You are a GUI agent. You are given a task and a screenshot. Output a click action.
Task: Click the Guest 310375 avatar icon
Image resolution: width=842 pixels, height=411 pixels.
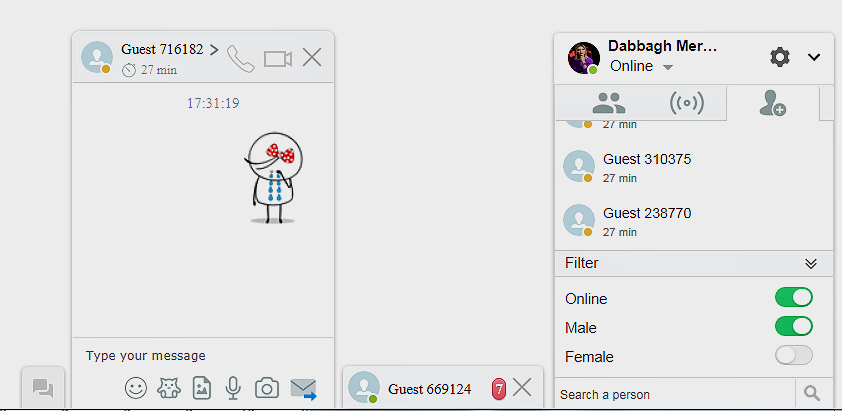[x=579, y=166]
